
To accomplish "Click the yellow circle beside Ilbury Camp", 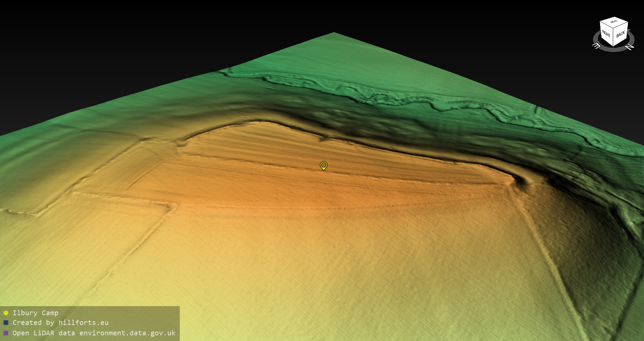I will 6,313.
